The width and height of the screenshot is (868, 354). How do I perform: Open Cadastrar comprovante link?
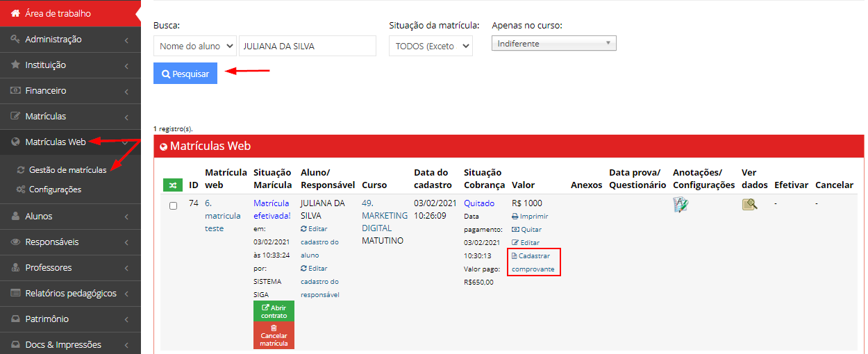point(533,262)
